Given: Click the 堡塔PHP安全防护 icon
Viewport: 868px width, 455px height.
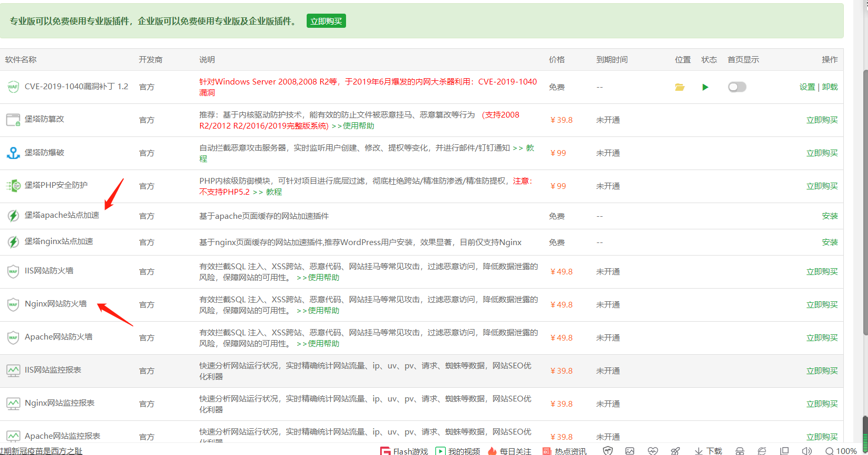Looking at the screenshot, I should [13, 186].
